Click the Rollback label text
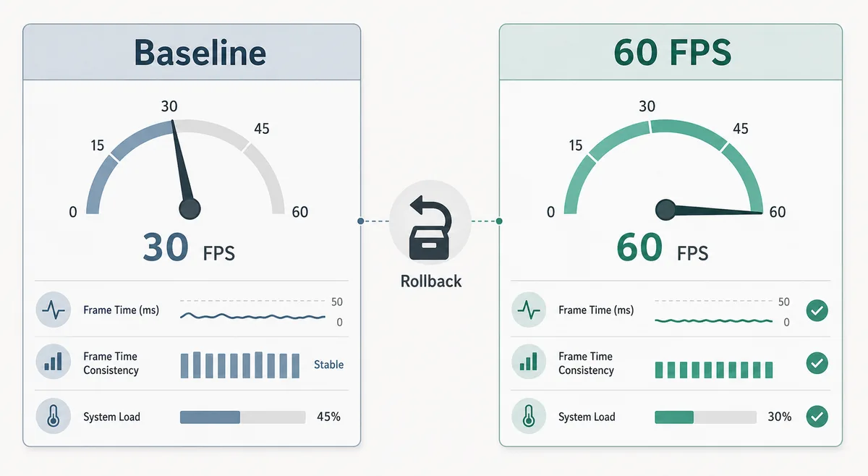 coord(431,281)
